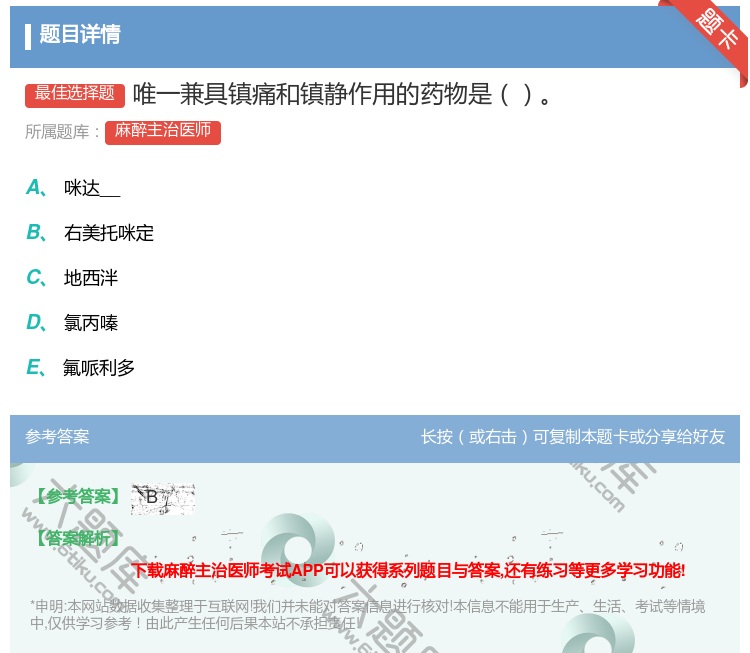
Task: Click the 最佳选择题 question type badge
Action: (75, 95)
